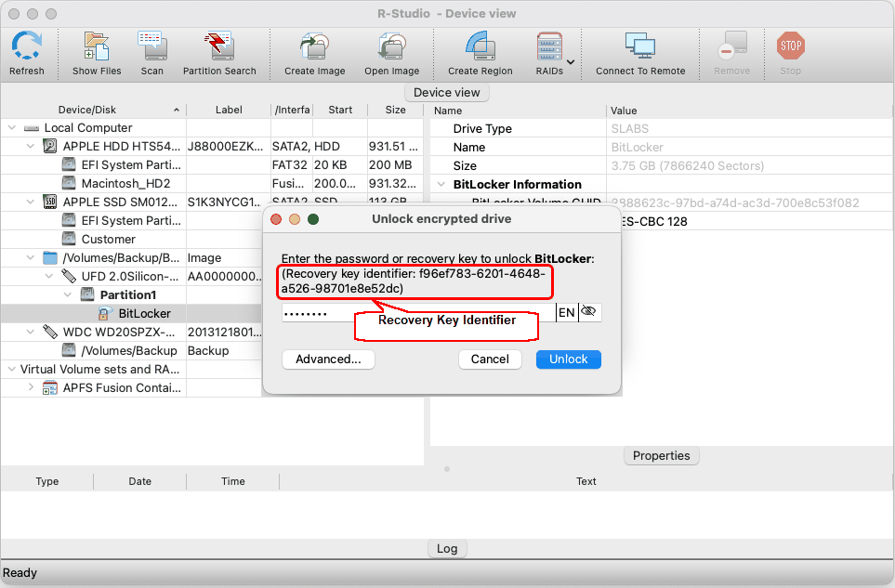Select the APFS Fusion Container icon
This screenshot has height=588, width=895.
(50, 387)
